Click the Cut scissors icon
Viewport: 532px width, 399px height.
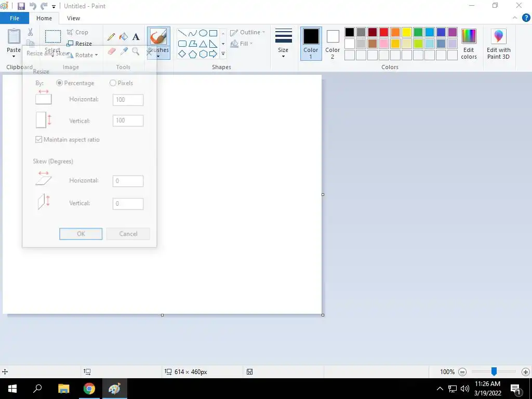click(31, 32)
